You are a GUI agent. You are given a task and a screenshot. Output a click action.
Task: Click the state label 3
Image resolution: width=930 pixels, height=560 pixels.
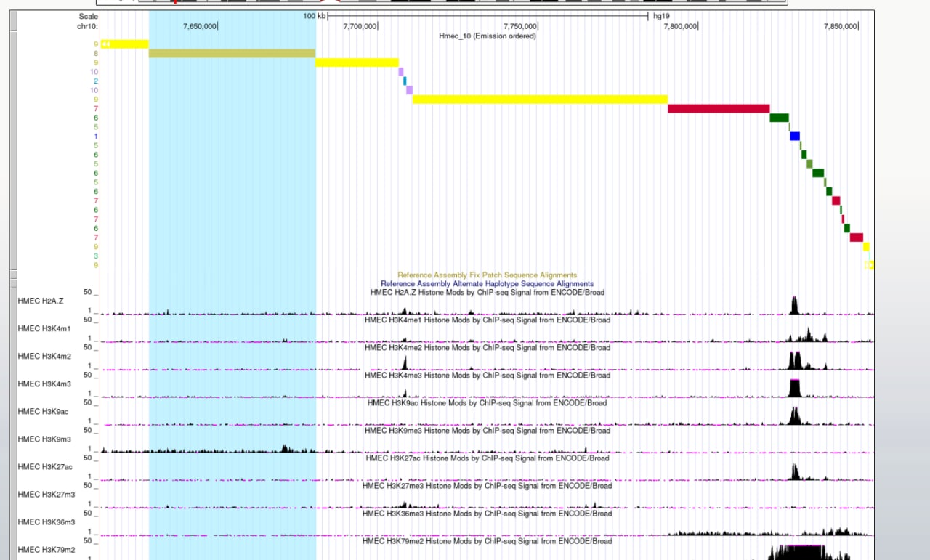95,256
